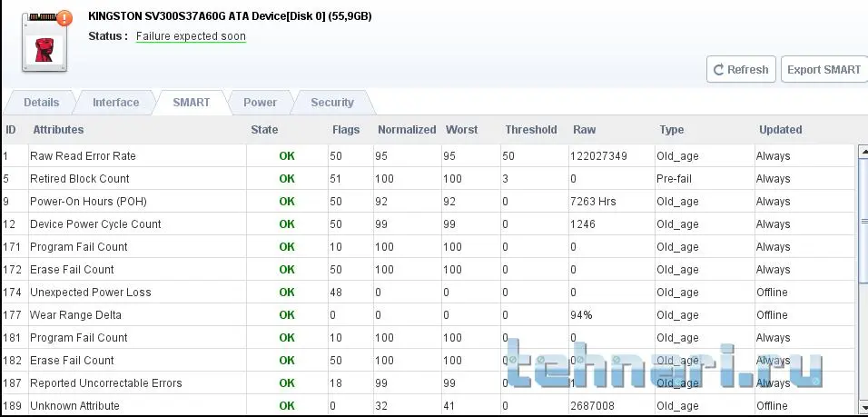Switch to the Interface tab
The image size is (868, 417).
pos(115,103)
